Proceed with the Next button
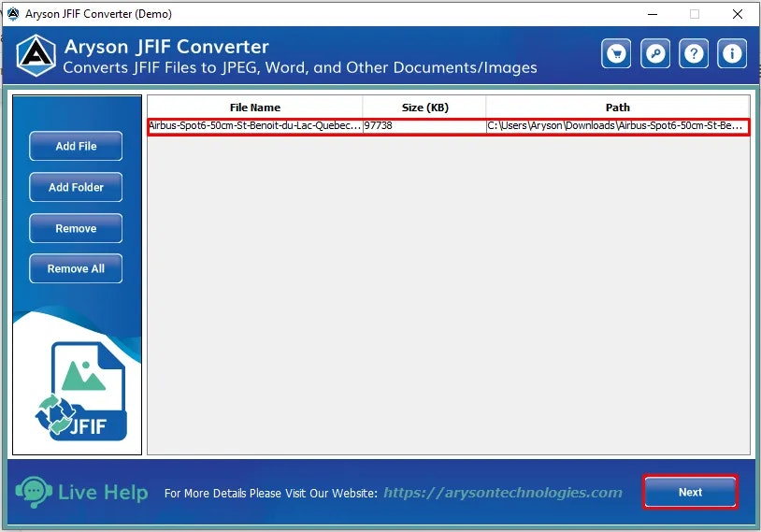 pos(690,492)
